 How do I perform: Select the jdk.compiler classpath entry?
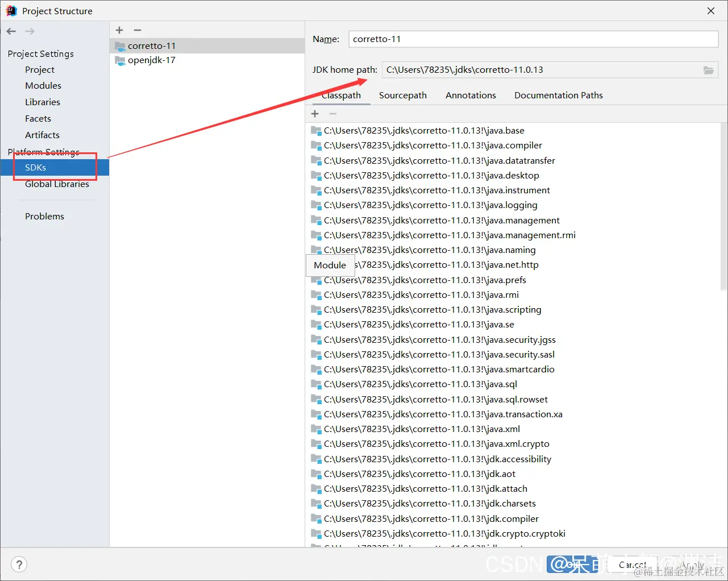click(431, 519)
